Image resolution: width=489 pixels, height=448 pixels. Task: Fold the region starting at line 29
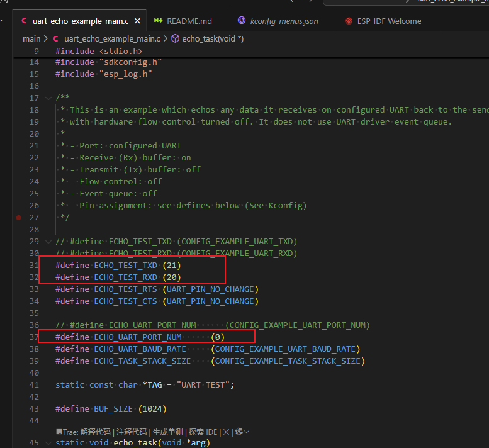click(48, 242)
